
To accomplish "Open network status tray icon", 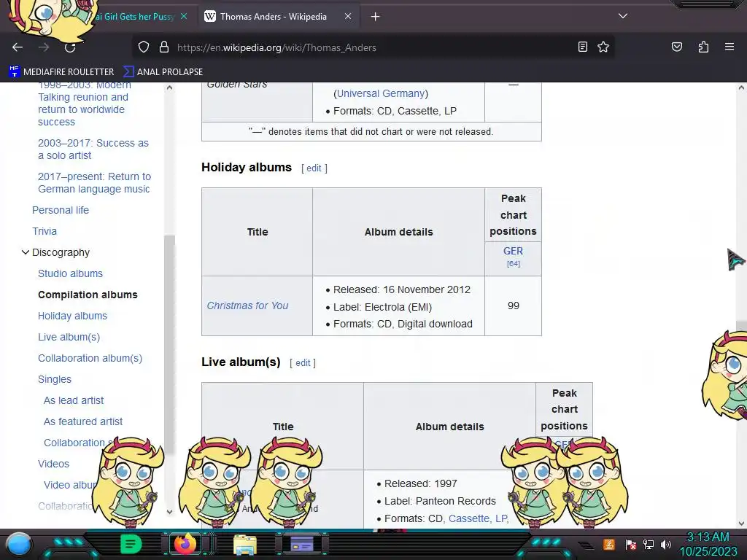I will click(649, 545).
